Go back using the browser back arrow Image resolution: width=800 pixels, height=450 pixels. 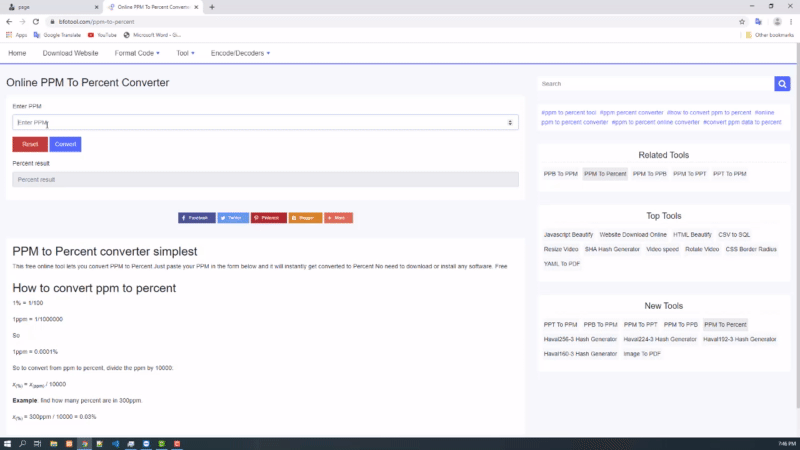click(9, 21)
